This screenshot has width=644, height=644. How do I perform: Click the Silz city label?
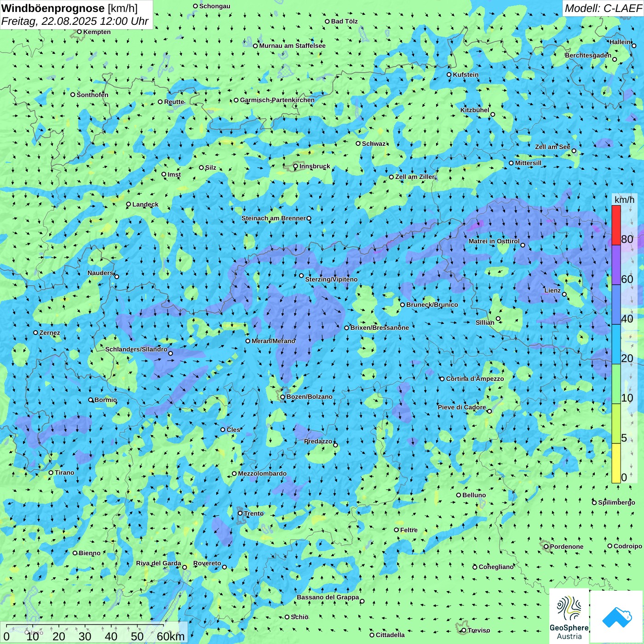[210, 167]
